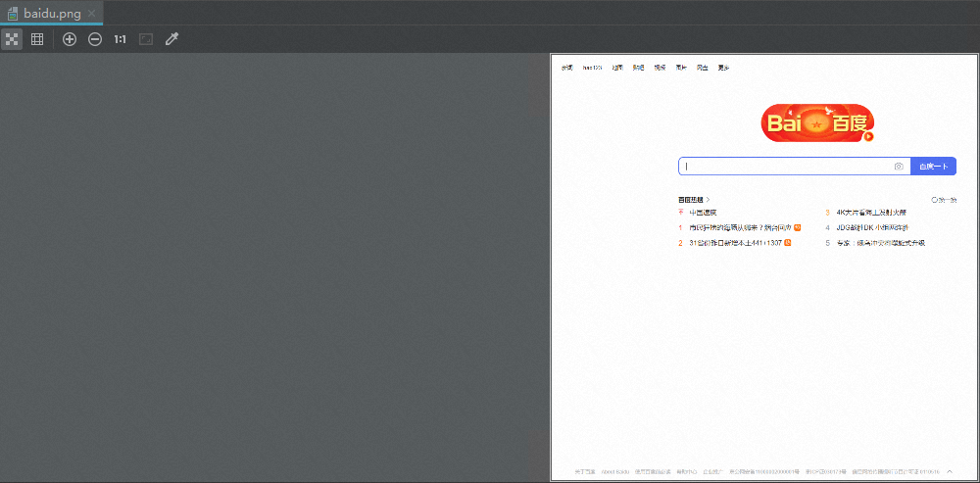980x483 pixels.
Task: Zoom out of the image
Action: pos(95,39)
